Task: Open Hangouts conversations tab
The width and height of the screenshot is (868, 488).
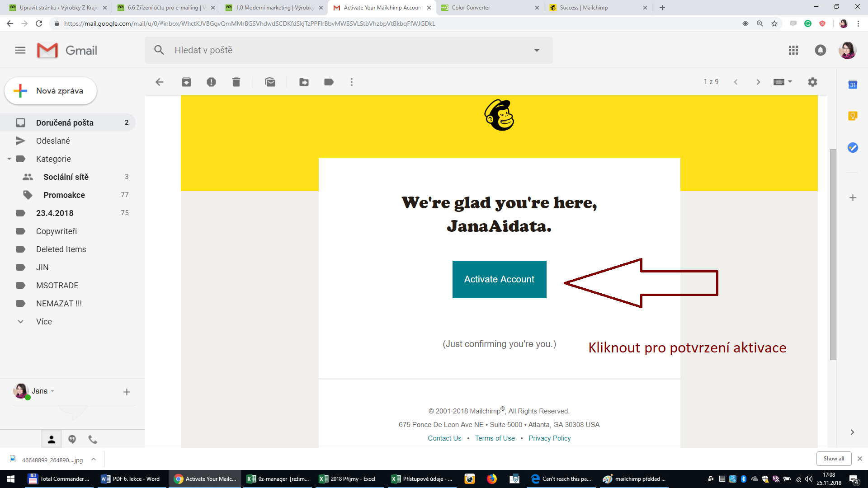Action: tap(72, 439)
